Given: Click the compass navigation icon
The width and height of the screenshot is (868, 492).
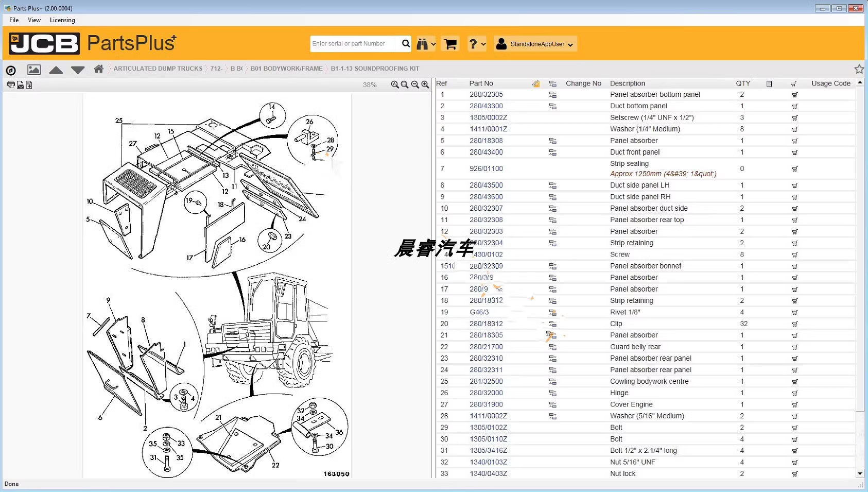Looking at the screenshot, I should 11,70.
